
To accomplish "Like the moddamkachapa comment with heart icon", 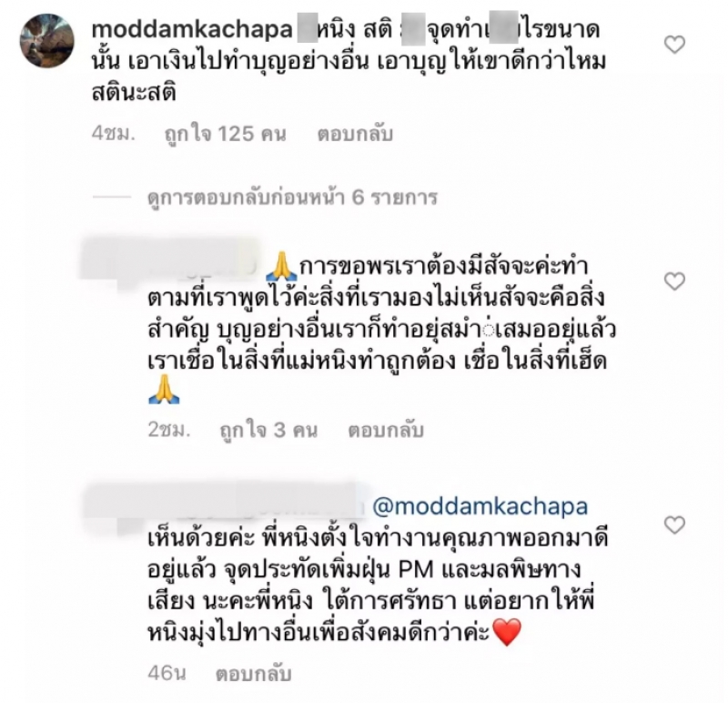I will click(x=674, y=45).
